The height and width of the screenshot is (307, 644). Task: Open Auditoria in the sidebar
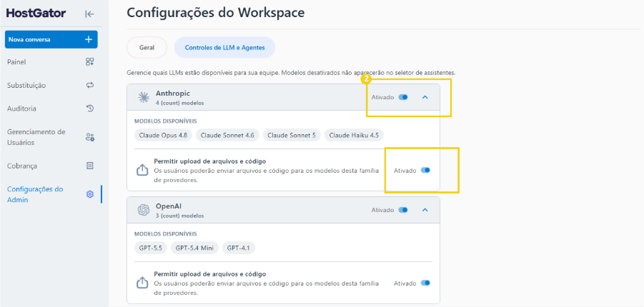(51, 109)
